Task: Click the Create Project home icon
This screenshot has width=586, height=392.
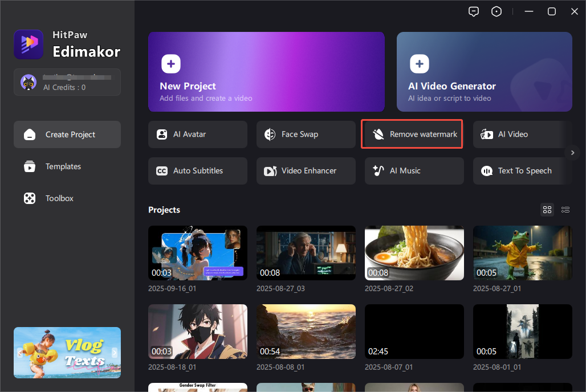Action: click(30, 134)
